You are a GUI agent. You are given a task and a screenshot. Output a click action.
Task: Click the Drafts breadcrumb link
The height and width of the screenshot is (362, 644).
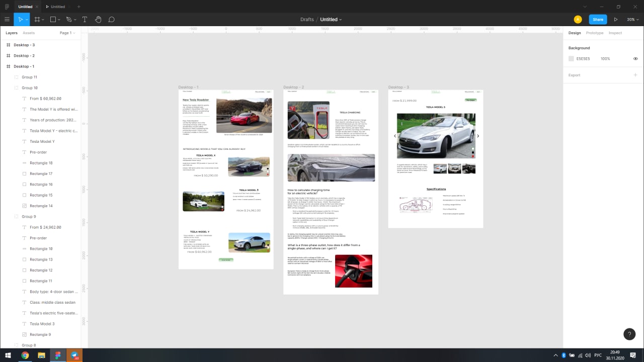click(x=307, y=20)
